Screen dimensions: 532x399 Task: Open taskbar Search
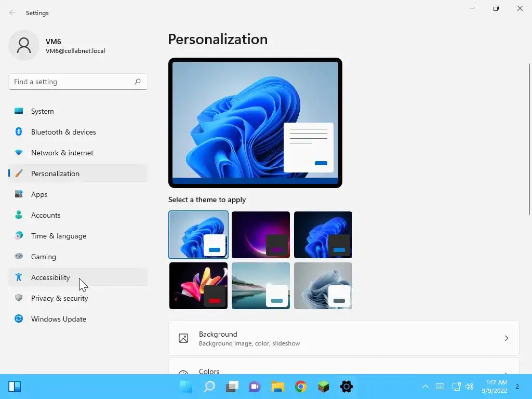coord(209,387)
